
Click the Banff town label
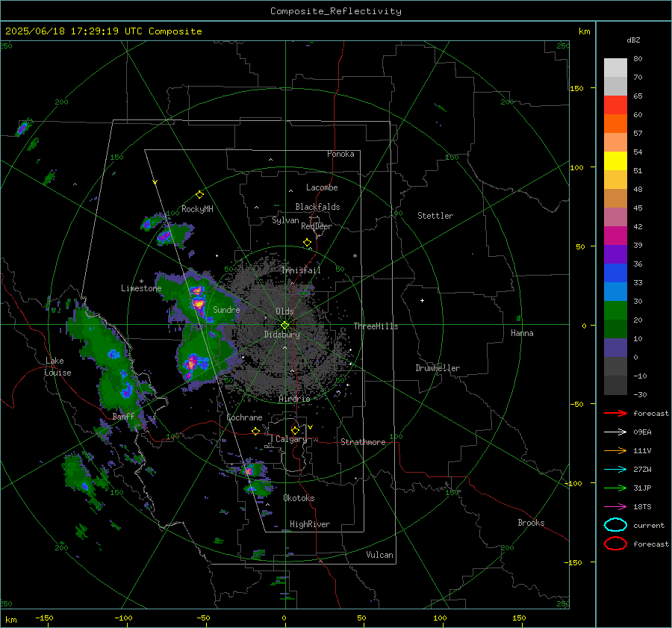click(x=123, y=417)
